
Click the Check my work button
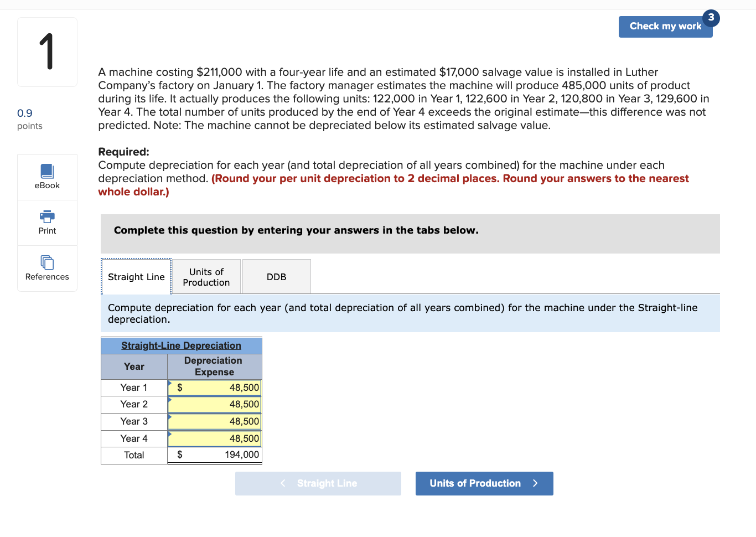click(665, 27)
